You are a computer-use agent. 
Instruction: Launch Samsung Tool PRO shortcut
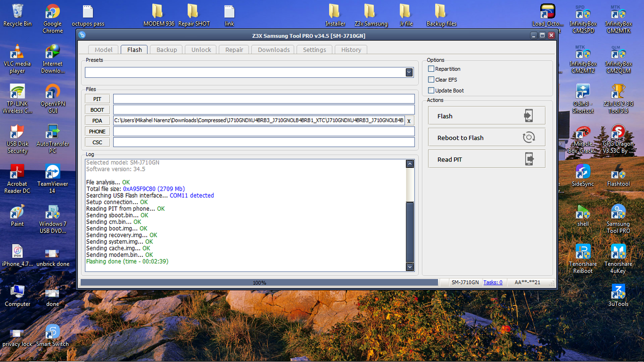pos(618,219)
